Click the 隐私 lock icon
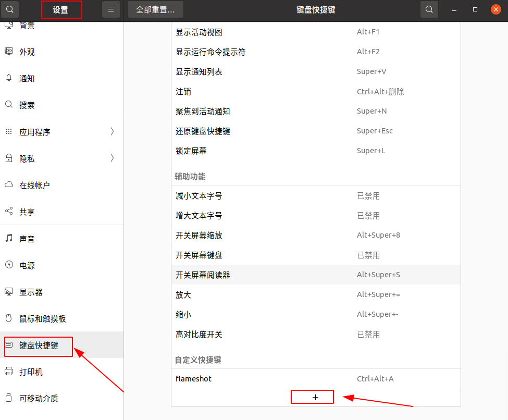This screenshot has width=508, height=420. pyautogui.click(x=9, y=158)
